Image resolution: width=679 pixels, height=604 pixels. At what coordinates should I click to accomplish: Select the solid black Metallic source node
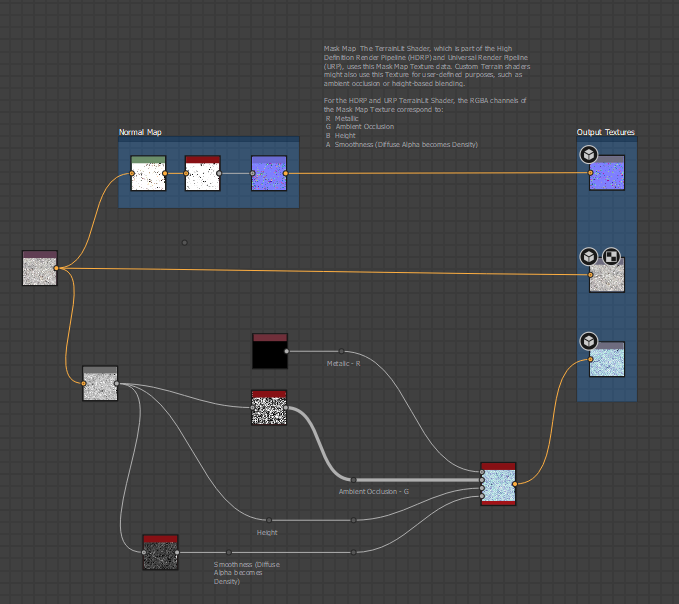pos(269,352)
